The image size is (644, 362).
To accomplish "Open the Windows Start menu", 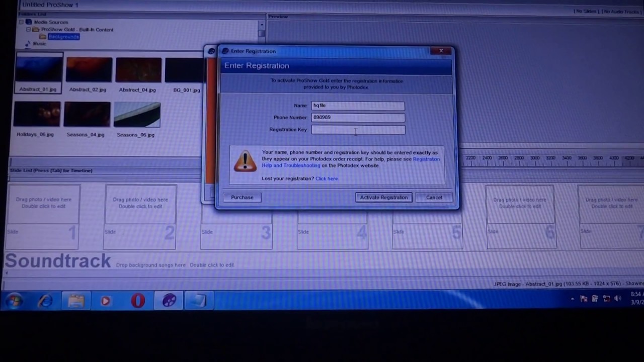I will [14, 301].
